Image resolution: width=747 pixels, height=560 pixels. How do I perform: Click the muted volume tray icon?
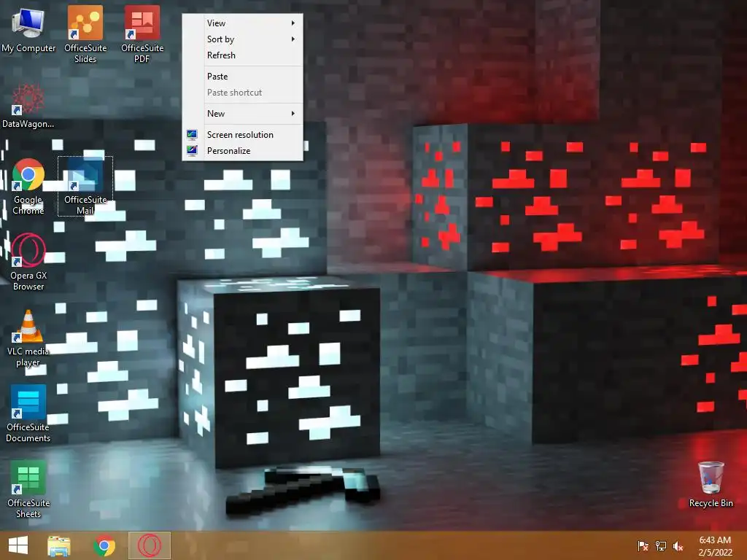(678, 546)
